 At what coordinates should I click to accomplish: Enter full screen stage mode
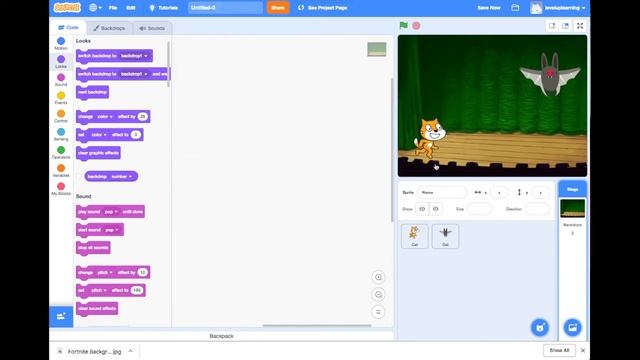click(580, 26)
